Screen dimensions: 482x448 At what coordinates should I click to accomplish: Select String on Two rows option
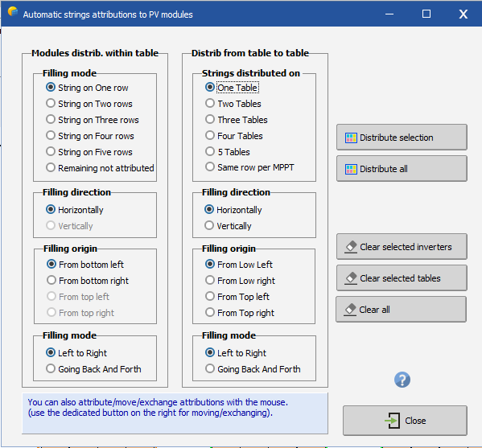pos(89,104)
